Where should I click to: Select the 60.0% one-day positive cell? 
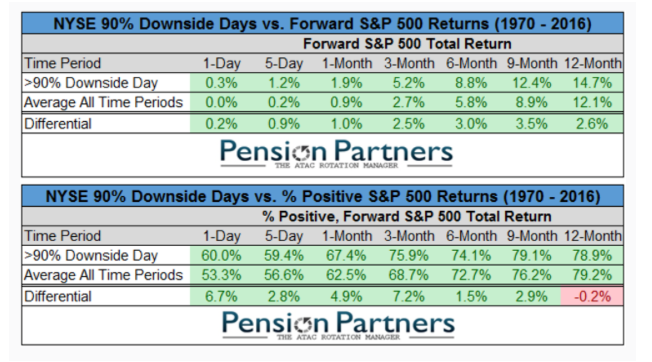221,255
